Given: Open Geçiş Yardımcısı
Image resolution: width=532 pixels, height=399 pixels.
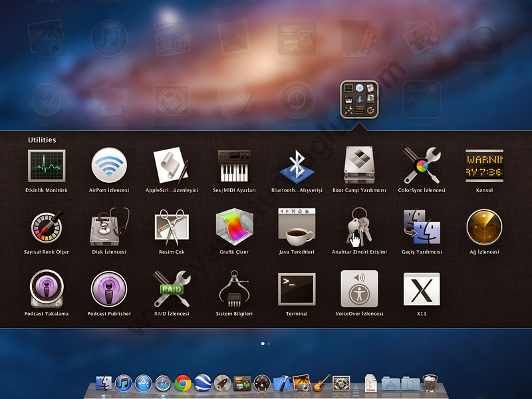Looking at the screenshot, I should click(422, 227).
